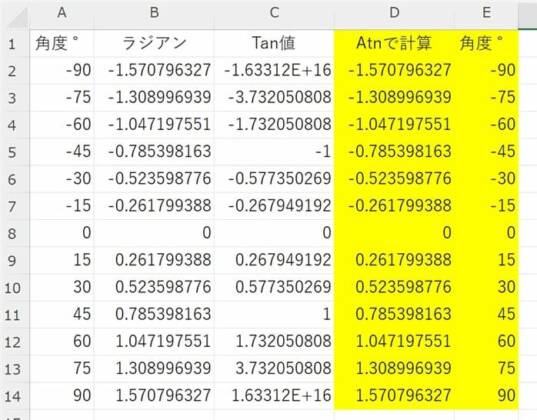Click the select-all corner triangle
Screen dimensions: 537x420
16,17
